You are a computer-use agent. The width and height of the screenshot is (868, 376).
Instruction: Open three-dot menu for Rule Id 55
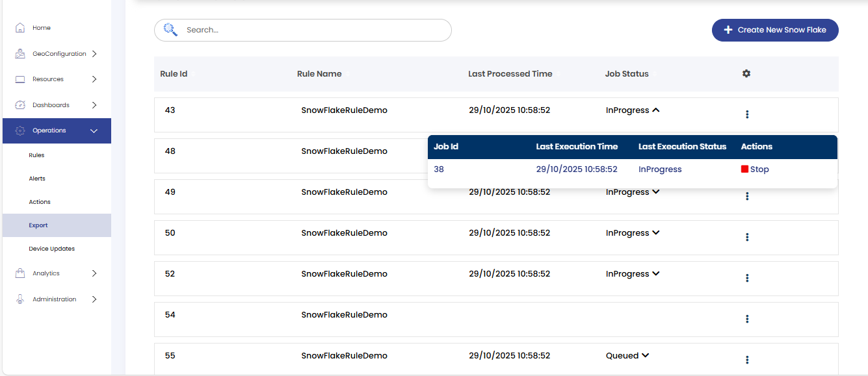[x=747, y=360]
